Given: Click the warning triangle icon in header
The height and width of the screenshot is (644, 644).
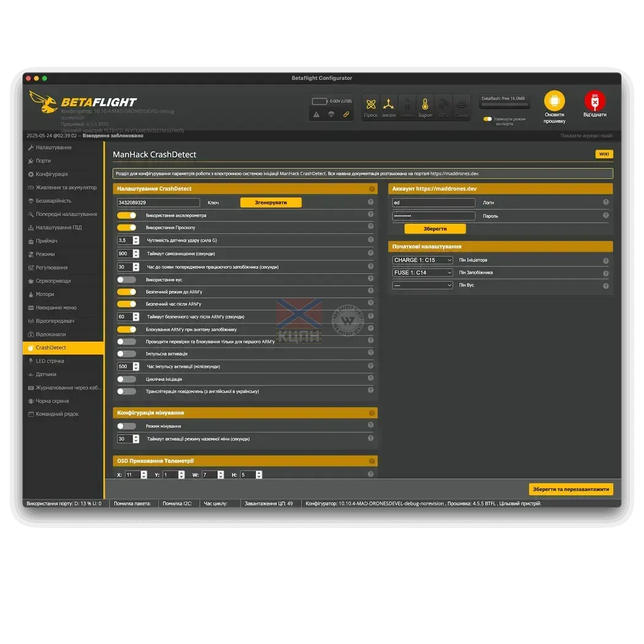Looking at the screenshot, I should pos(316,115).
